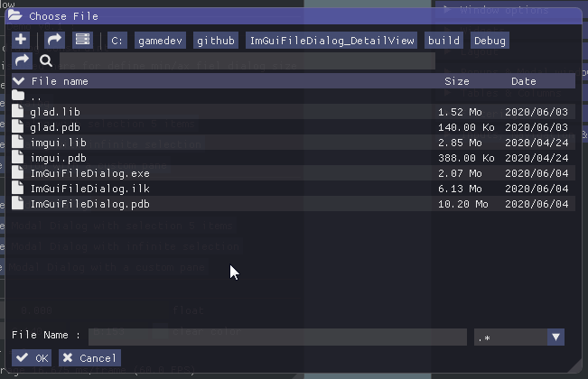Select the glad.lib file name
This screenshot has width=588, height=379.
55,112
